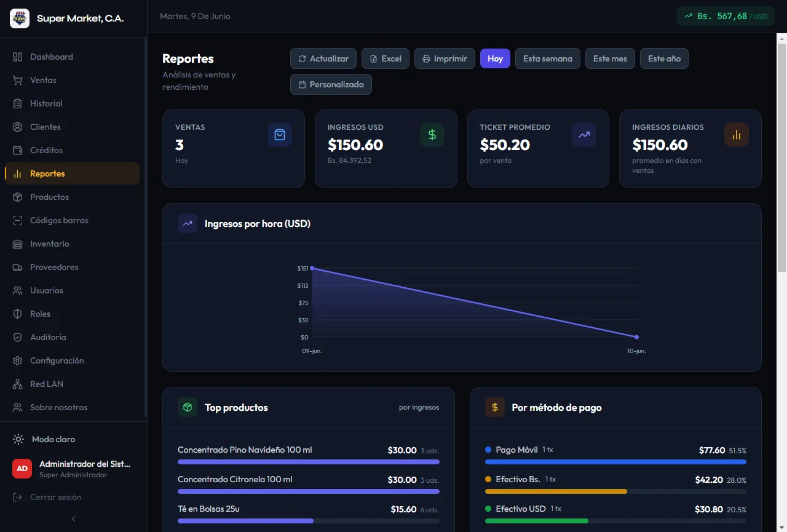Click the trend arrow icon in the Ticket Promedio card
Image resolution: width=787 pixels, height=532 pixels.
tap(584, 135)
